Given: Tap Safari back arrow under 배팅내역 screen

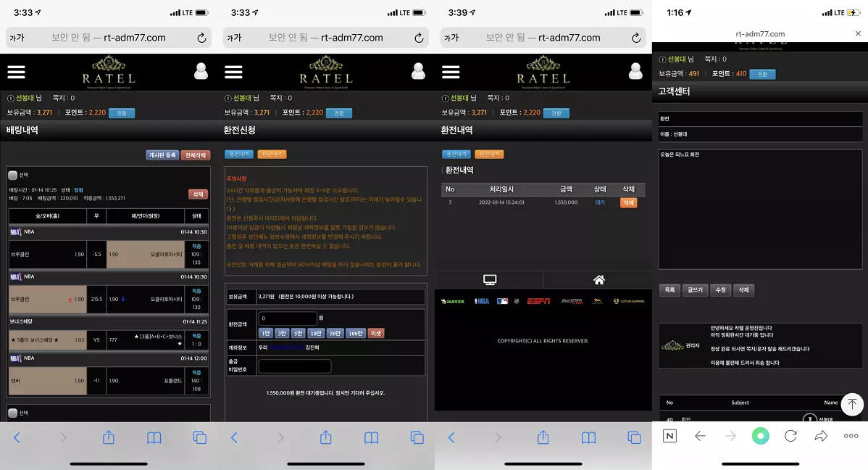Looking at the screenshot, I should pos(17,438).
